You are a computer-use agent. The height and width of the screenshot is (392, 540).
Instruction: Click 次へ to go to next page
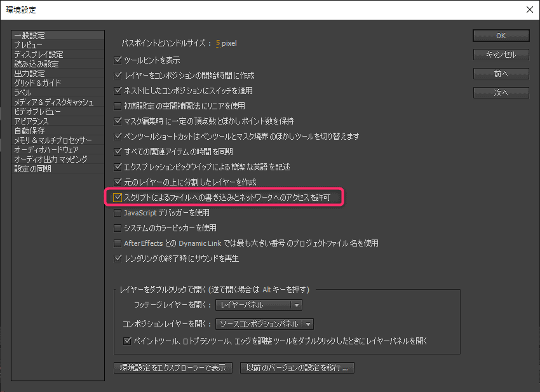tap(501, 93)
